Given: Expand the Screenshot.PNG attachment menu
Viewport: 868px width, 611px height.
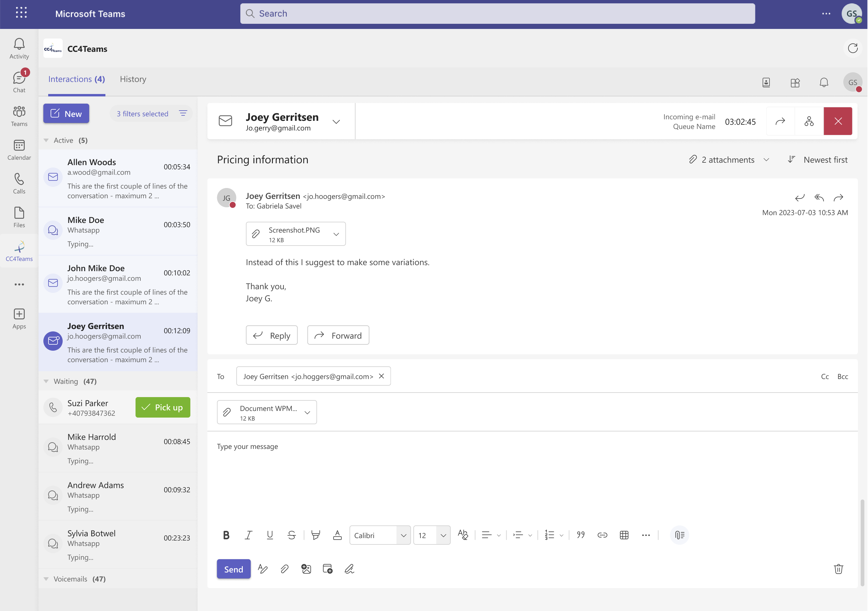Looking at the screenshot, I should tap(336, 234).
